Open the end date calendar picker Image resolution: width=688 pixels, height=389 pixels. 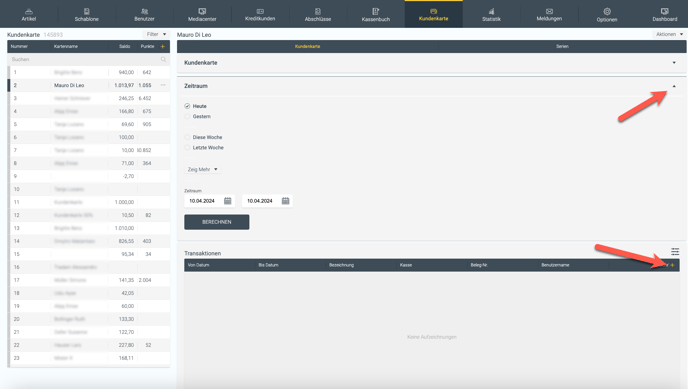coord(285,201)
